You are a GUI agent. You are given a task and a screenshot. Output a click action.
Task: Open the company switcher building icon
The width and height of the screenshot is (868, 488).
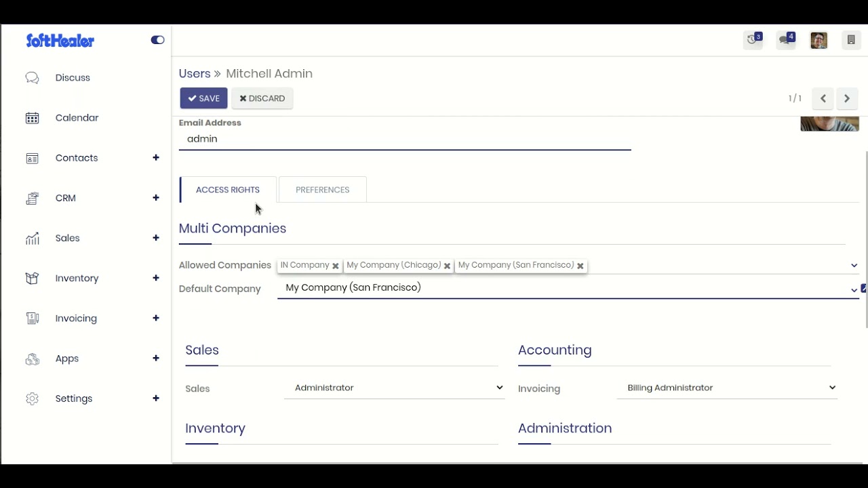pos(850,41)
